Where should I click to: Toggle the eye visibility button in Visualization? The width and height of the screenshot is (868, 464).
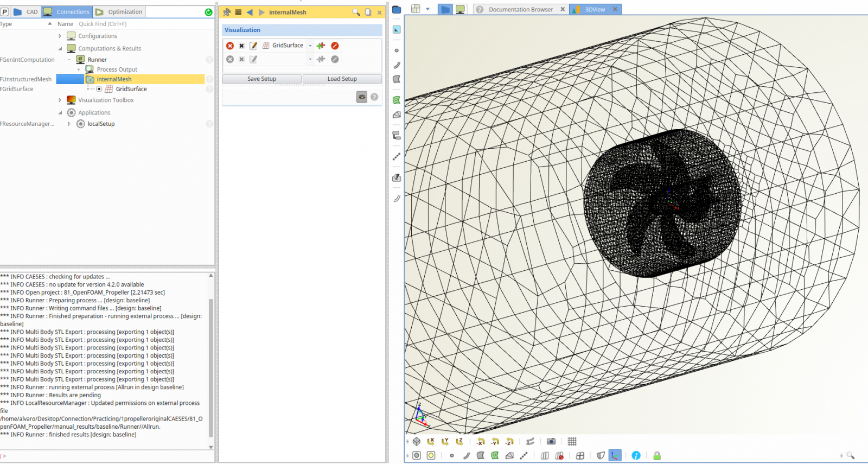pos(362,97)
